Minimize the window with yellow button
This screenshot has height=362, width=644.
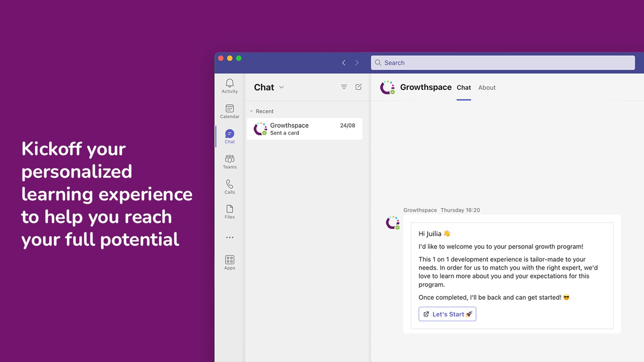point(230,58)
